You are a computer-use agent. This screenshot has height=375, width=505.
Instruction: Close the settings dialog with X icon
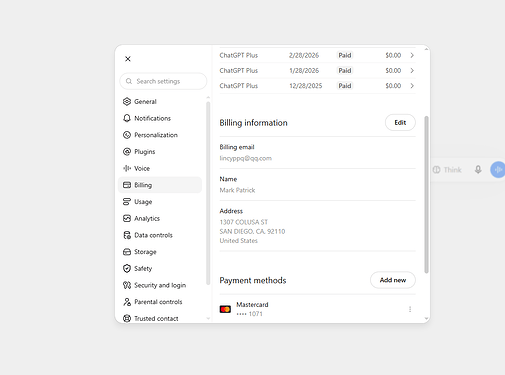coord(128,59)
